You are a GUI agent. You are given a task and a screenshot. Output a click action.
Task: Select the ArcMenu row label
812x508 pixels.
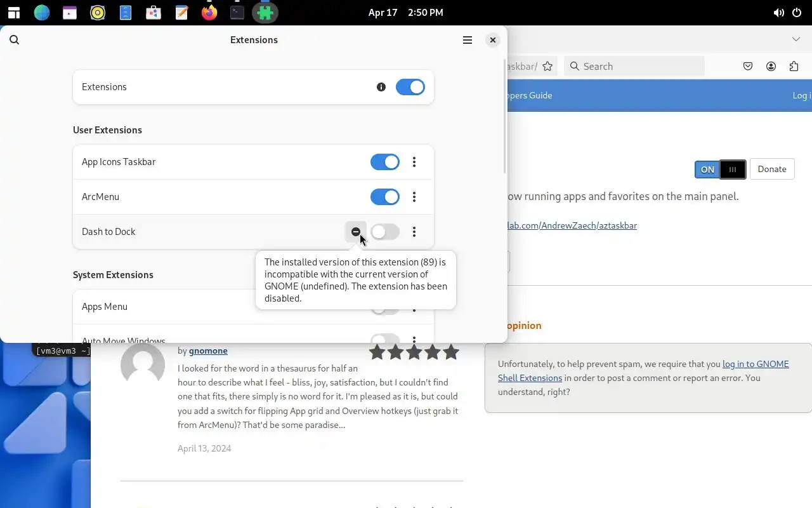click(x=100, y=197)
